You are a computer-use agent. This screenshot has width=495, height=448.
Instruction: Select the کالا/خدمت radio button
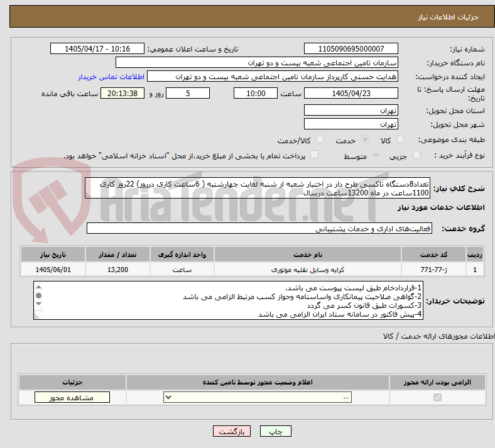click(x=320, y=139)
